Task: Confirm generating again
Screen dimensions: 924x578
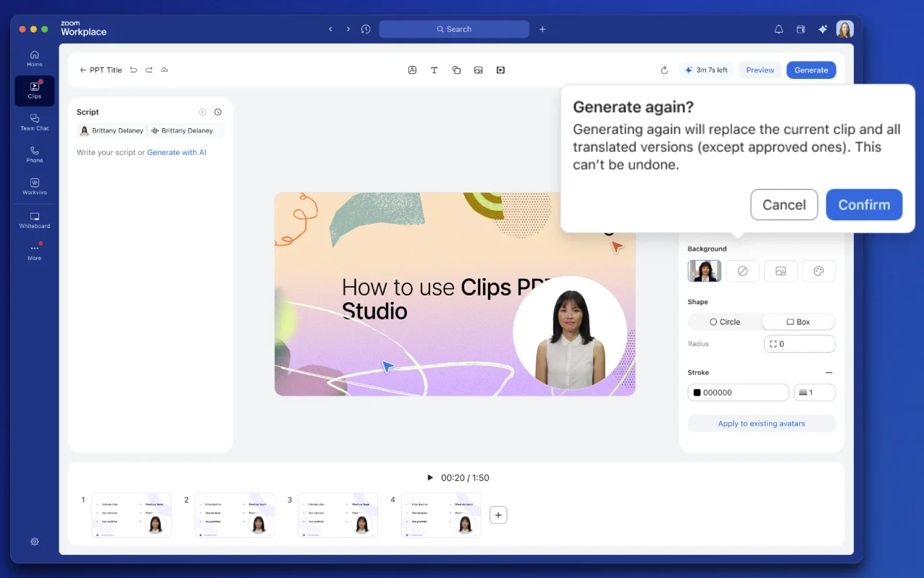Action: tap(864, 205)
